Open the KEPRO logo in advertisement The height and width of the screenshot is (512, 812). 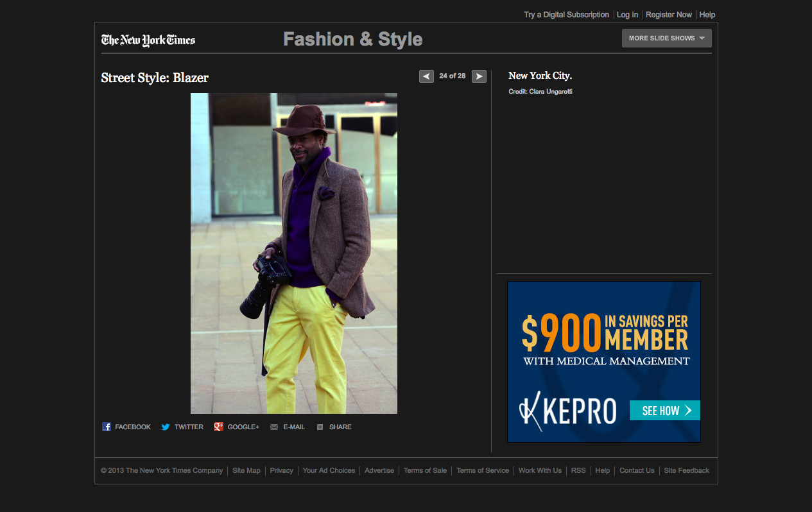(567, 411)
